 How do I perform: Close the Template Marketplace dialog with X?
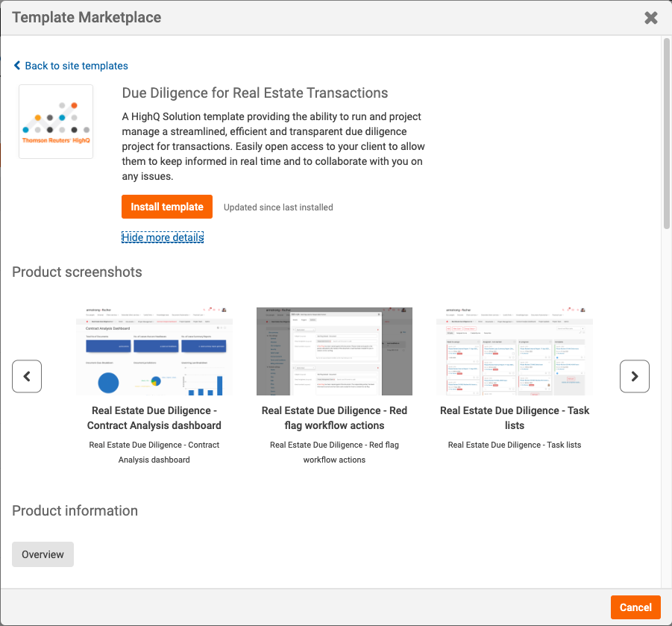click(x=650, y=18)
